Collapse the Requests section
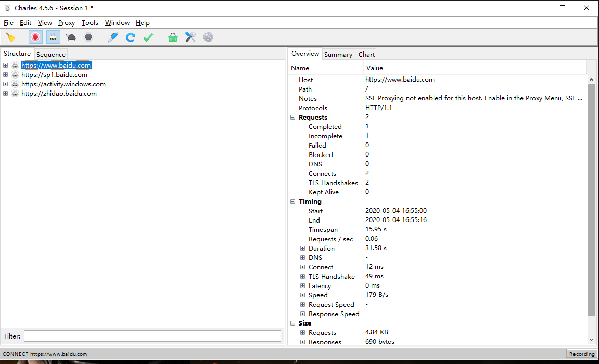Screen dimensions: 599x364 pyautogui.click(x=293, y=117)
